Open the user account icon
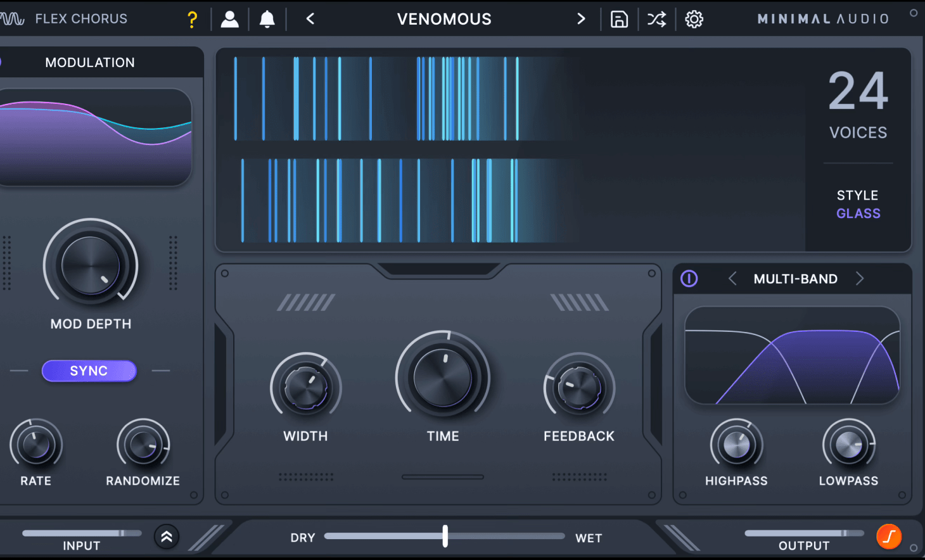The height and width of the screenshot is (560, 925). coord(229,19)
